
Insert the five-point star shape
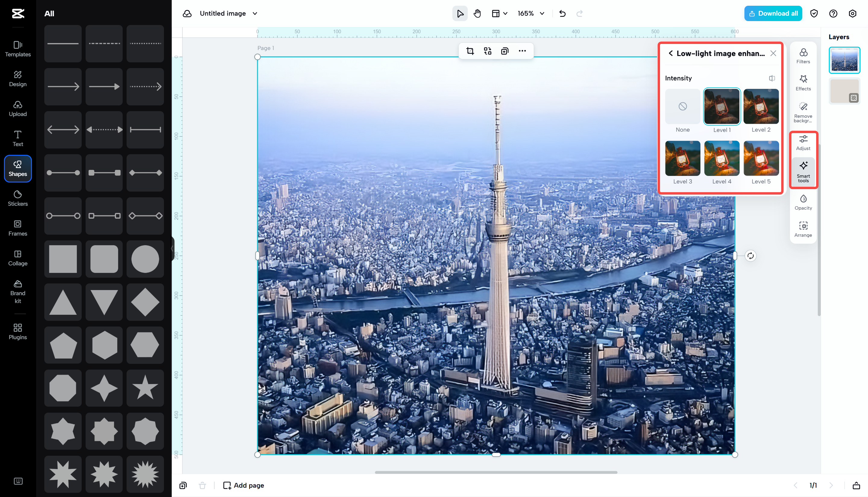click(145, 388)
